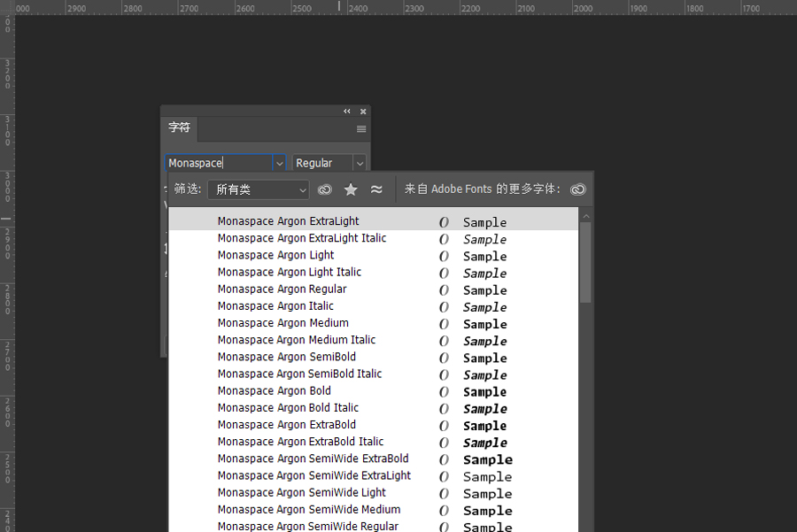Click font list scroll up arrow
Image resolution: width=797 pixels, height=532 pixels.
pos(586,217)
